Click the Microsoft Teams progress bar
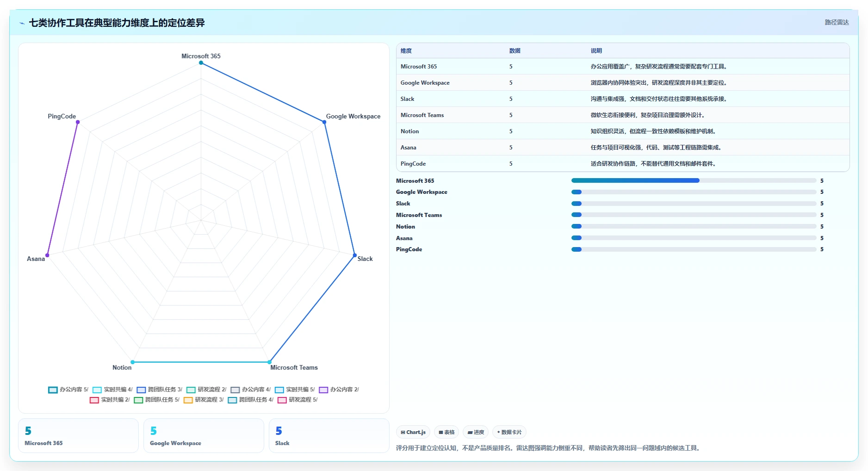 [694, 215]
